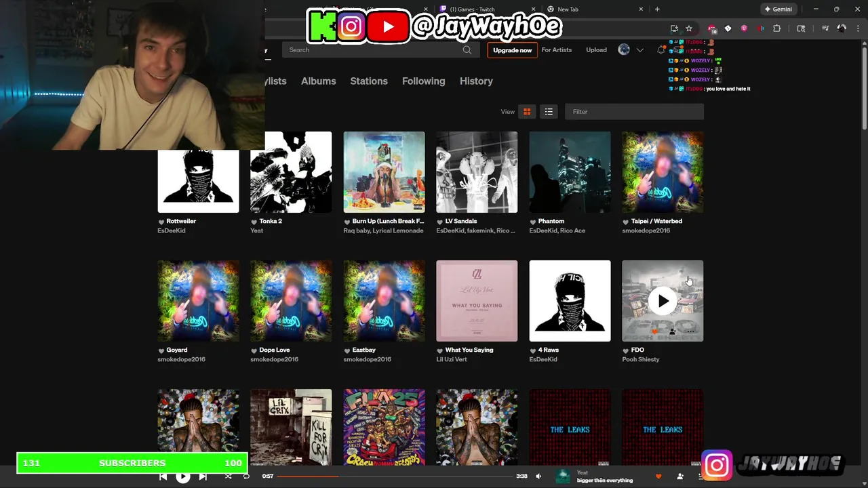
Task: Open the Gemini button in Chrome
Action: 778,9
